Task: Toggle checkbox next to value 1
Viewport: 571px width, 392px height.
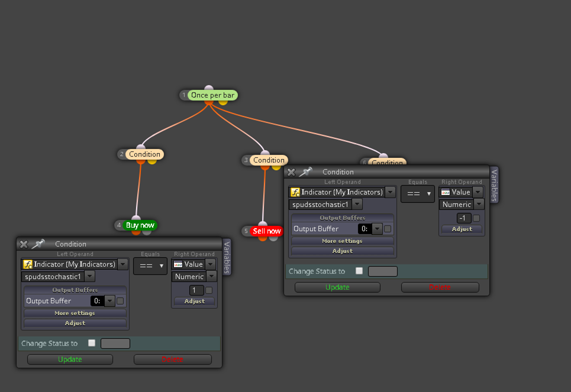Action: pyautogui.click(x=209, y=290)
